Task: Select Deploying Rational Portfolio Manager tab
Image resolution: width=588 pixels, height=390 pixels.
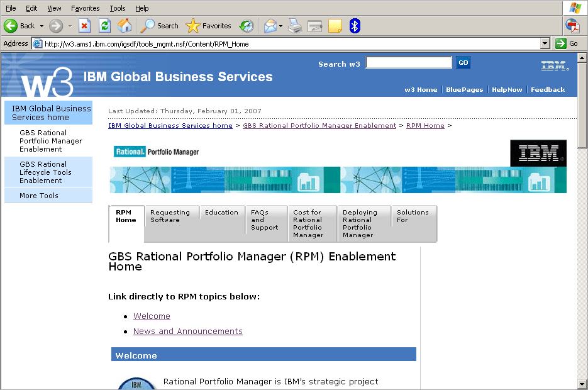Action: [364, 223]
